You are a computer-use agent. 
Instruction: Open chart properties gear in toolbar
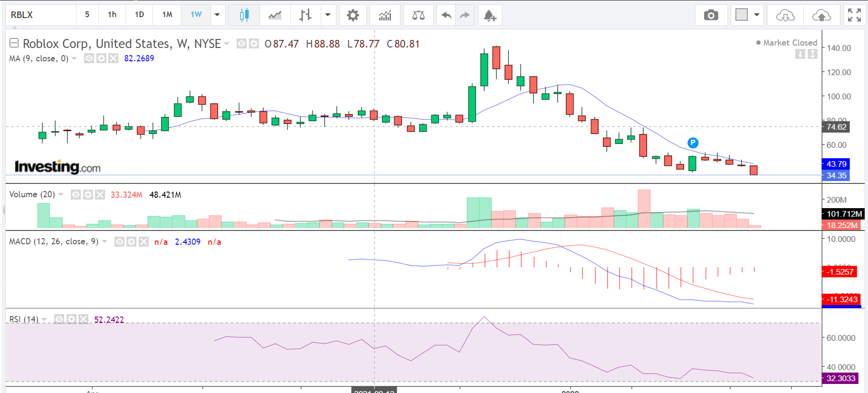(353, 15)
